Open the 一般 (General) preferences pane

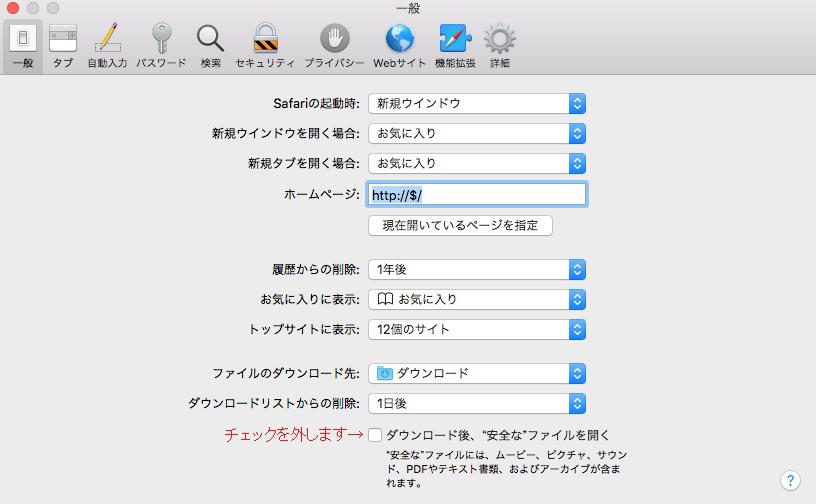[x=23, y=46]
